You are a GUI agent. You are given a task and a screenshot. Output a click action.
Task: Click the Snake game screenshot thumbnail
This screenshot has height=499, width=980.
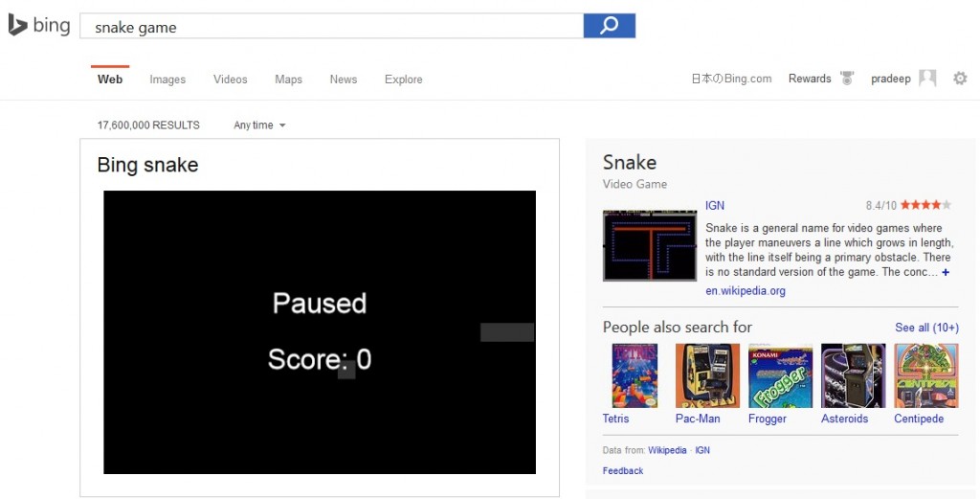click(x=649, y=246)
